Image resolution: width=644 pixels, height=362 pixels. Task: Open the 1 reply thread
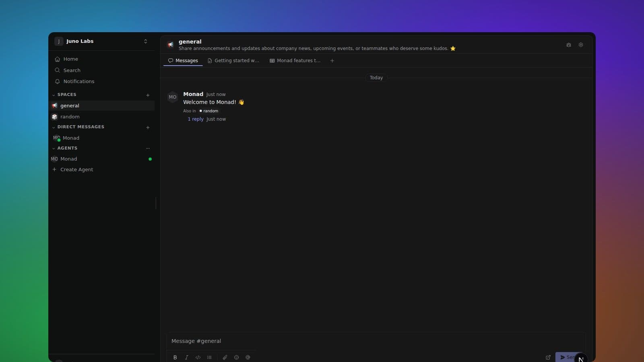coord(196,119)
